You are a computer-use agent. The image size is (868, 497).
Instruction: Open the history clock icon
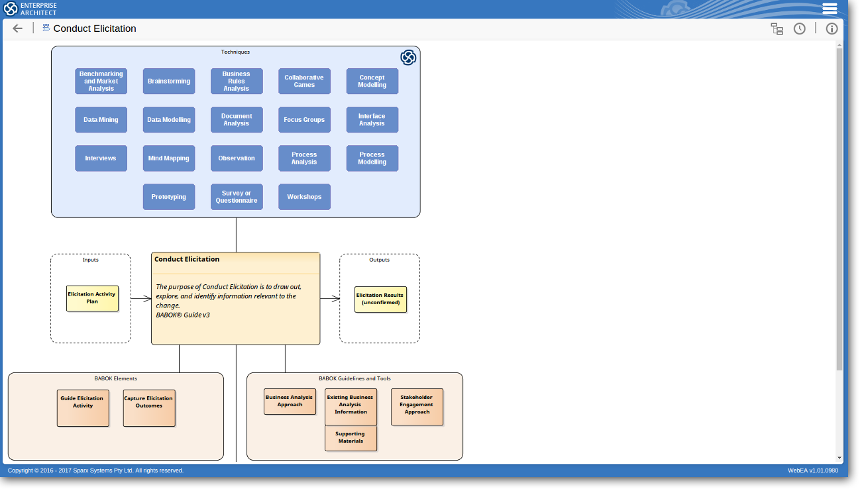pyautogui.click(x=800, y=28)
